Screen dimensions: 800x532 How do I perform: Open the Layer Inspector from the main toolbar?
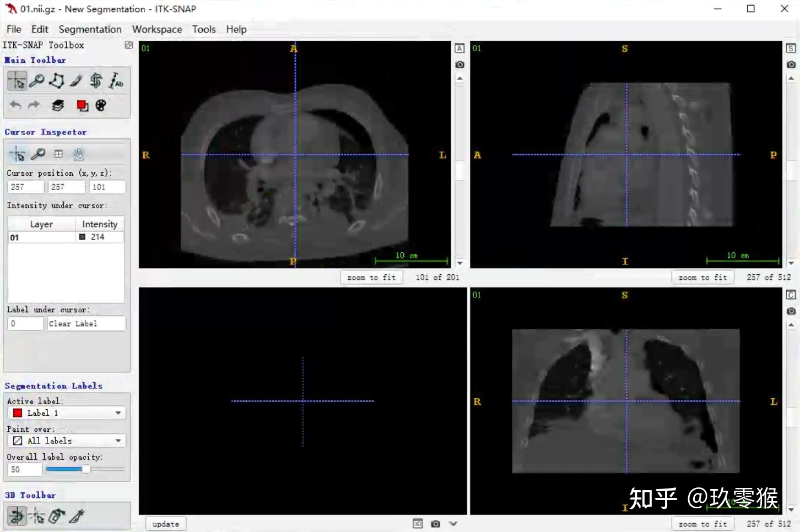(57, 105)
